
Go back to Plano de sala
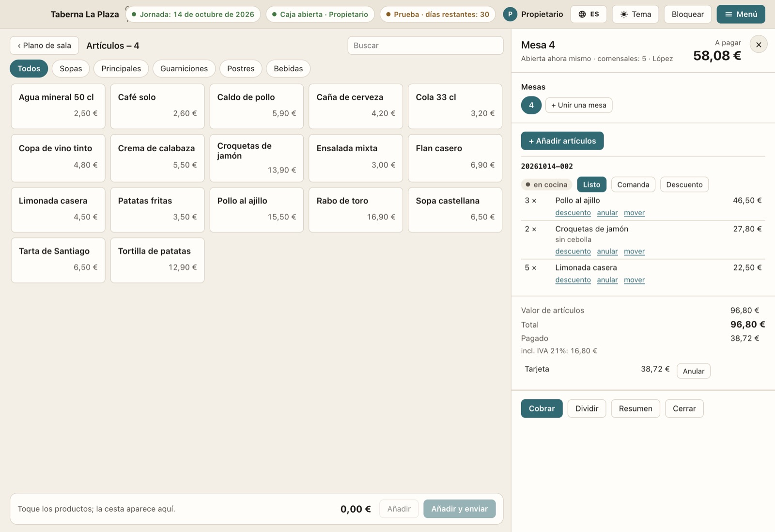[x=44, y=45]
